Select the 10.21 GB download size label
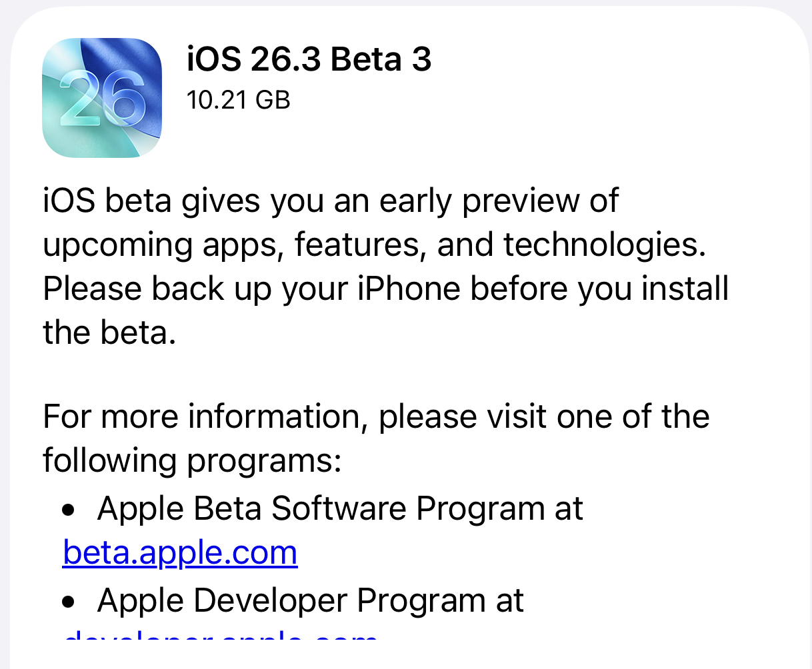The height and width of the screenshot is (669, 812). coord(238,100)
